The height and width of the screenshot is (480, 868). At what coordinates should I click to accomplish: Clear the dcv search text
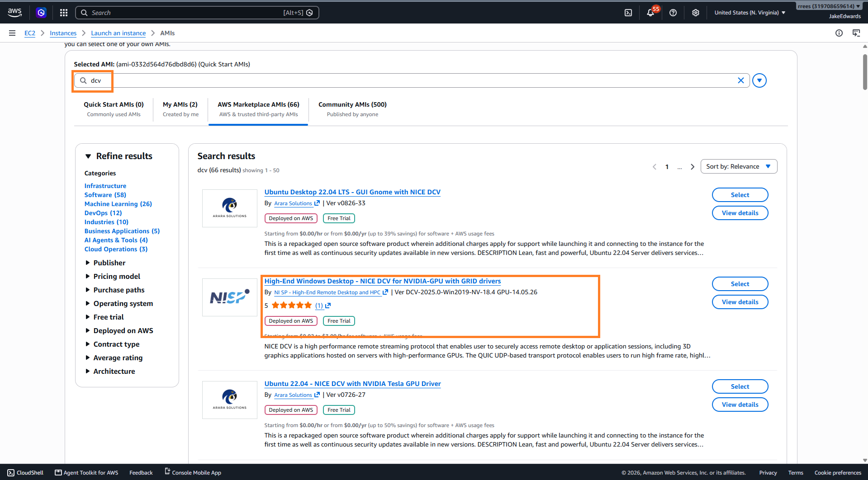point(741,80)
